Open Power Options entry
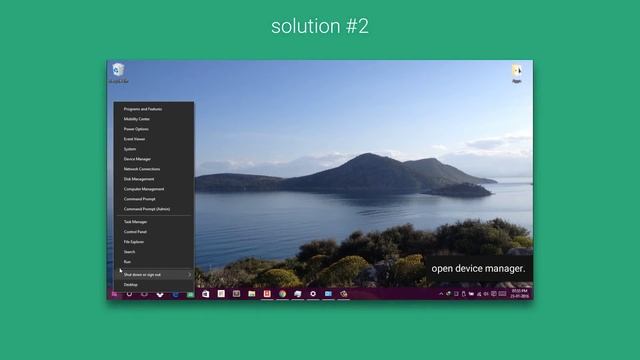Viewport: 640px width, 360px height. 154,129
